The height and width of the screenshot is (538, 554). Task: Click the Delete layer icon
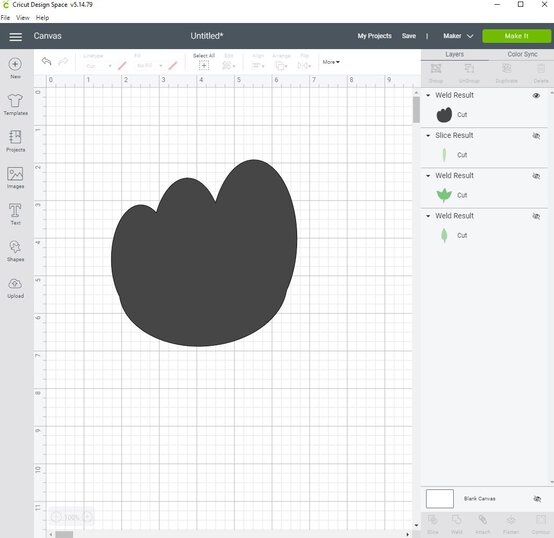541,69
